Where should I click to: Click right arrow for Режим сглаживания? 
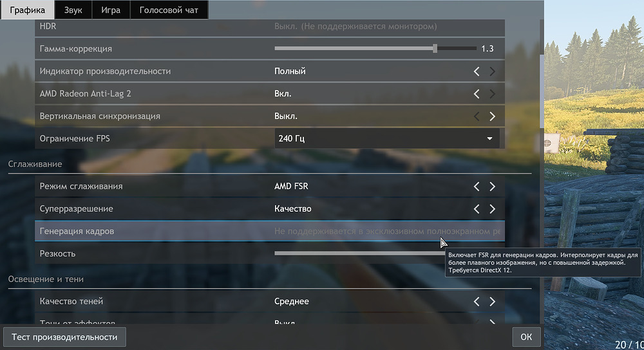click(492, 187)
